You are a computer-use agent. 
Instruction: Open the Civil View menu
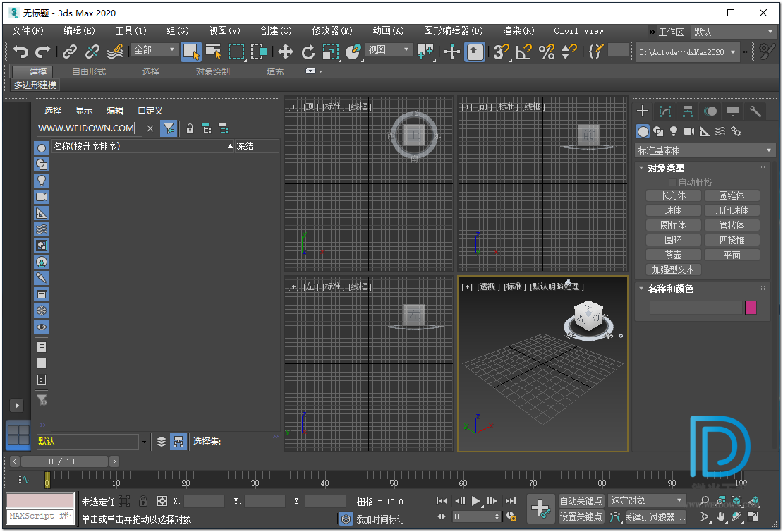(x=578, y=30)
